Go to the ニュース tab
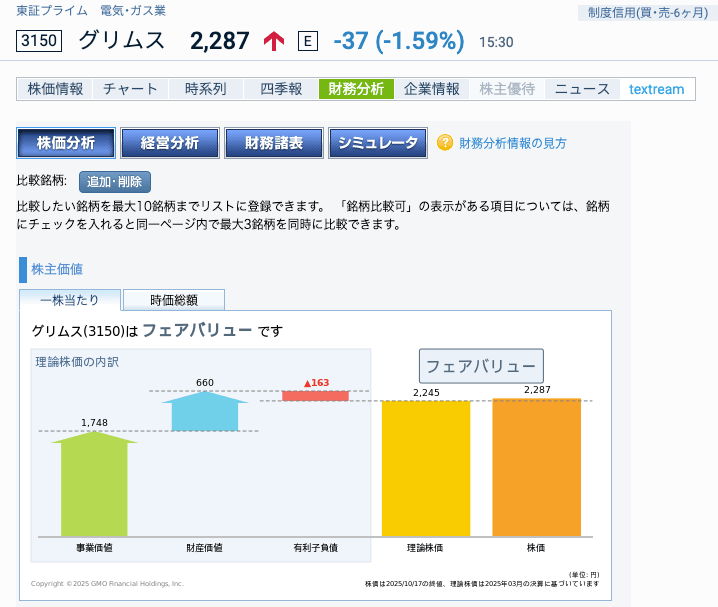The height and width of the screenshot is (607, 718). [x=582, y=89]
